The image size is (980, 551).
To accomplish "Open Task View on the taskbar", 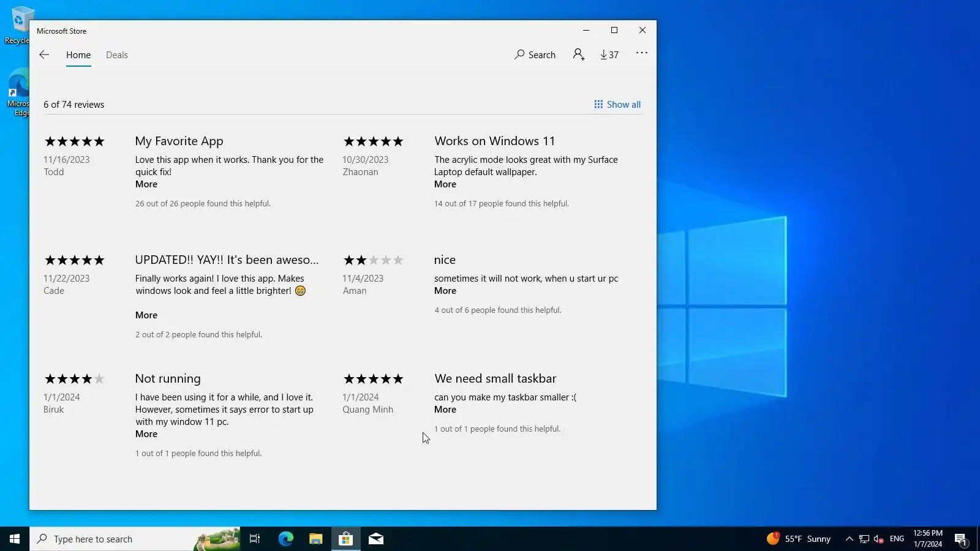I will pyautogui.click(x=255, y=539).
